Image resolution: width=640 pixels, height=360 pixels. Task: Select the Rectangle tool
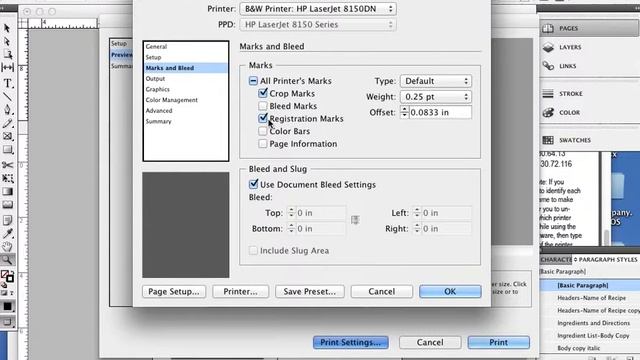coord(7,150)
